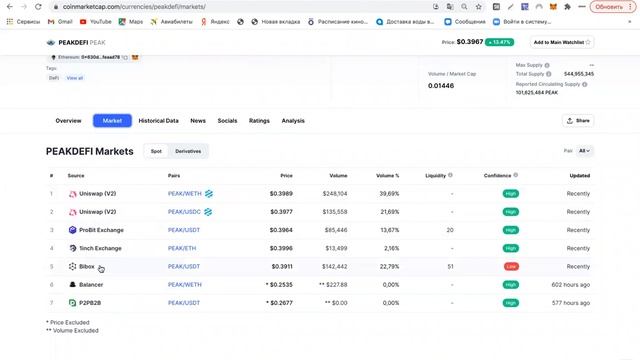Click the PEAKDEFI logo icon in header

click(x=51, y=42)
